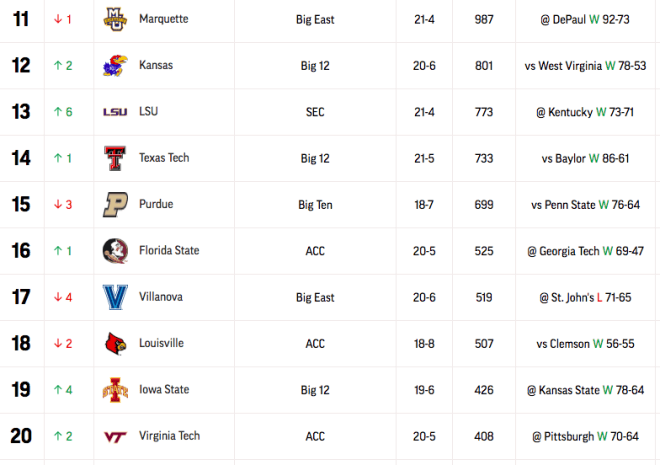Open vs West Virginia W 78-53 game
The width and height of the screenshot is (660, 465).
coord(585,66)
